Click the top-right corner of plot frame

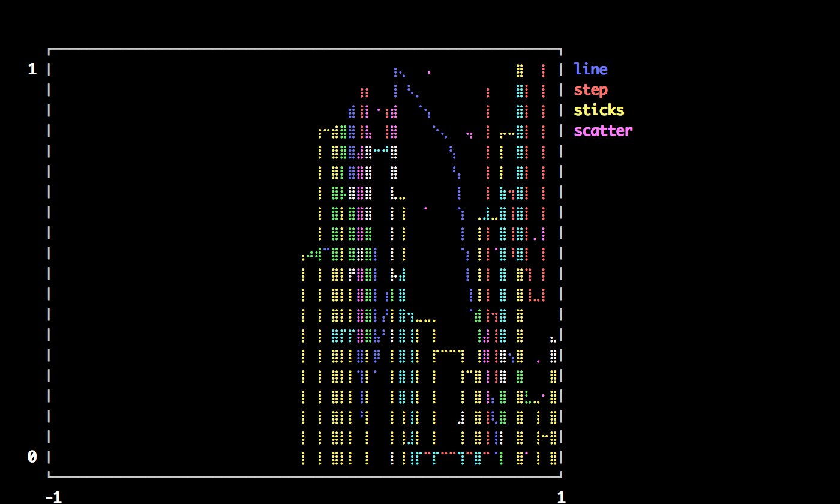[560, 49]
